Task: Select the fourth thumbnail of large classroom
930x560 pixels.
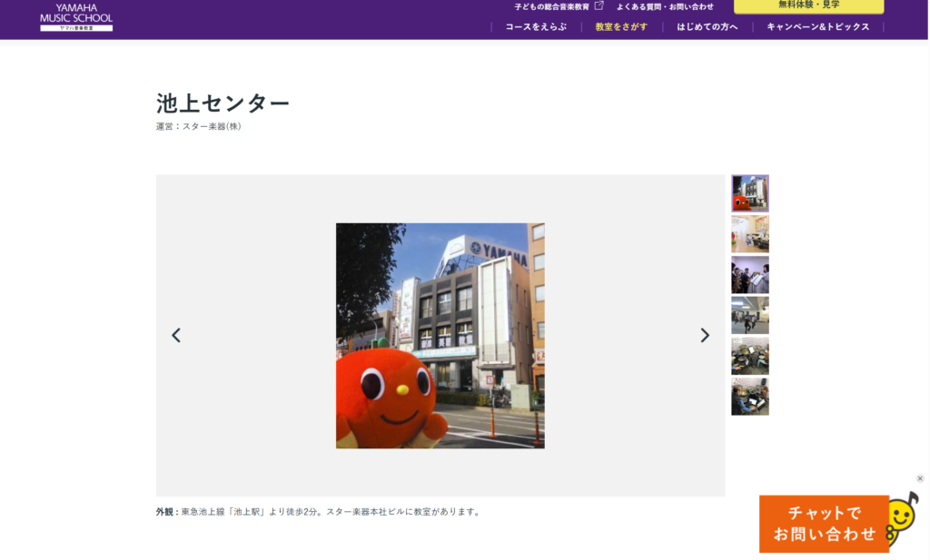Action: 749,315
